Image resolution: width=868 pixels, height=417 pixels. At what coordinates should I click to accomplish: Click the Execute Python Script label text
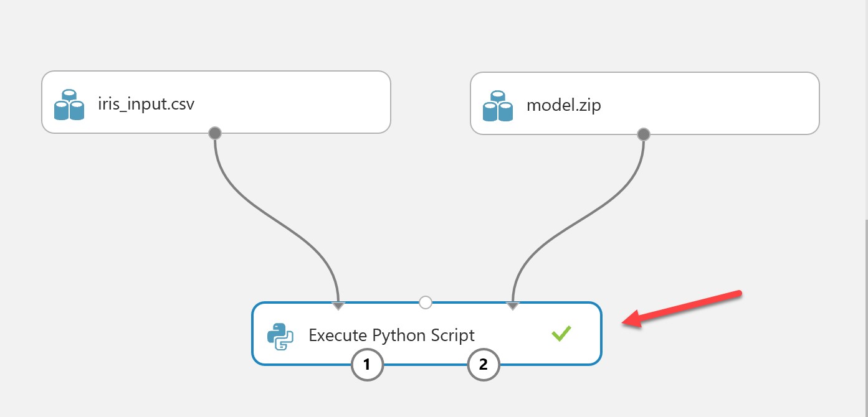tap(391, 334)
